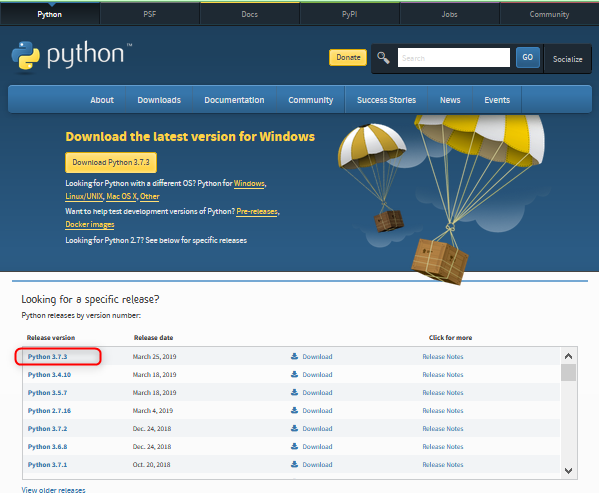
Task: Open the Python 3.5.7 release link
Action: pyautogui.click(x=47, y=392)
